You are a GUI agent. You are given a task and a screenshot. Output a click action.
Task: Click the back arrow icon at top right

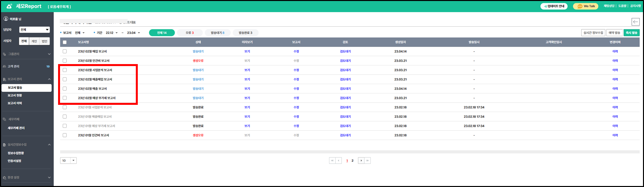(x=635, y=22)
